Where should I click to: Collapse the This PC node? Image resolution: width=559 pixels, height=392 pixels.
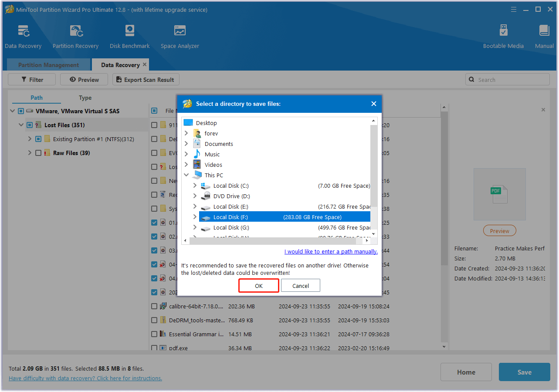[x=186, y=175]
